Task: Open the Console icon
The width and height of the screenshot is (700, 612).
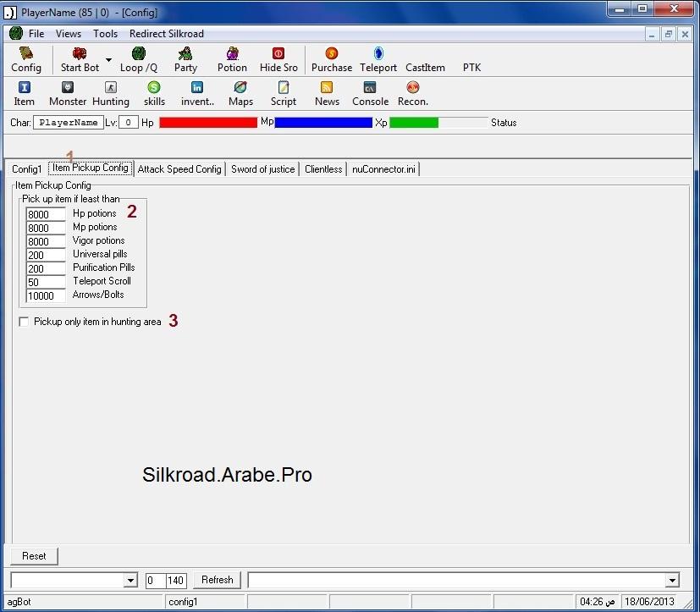Action: coord(370,94)
